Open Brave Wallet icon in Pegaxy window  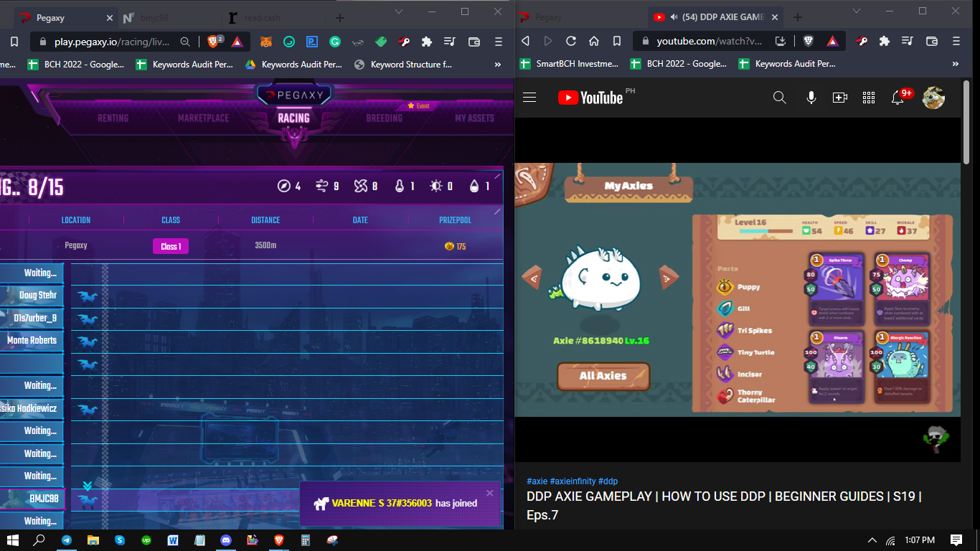point(473,42)
